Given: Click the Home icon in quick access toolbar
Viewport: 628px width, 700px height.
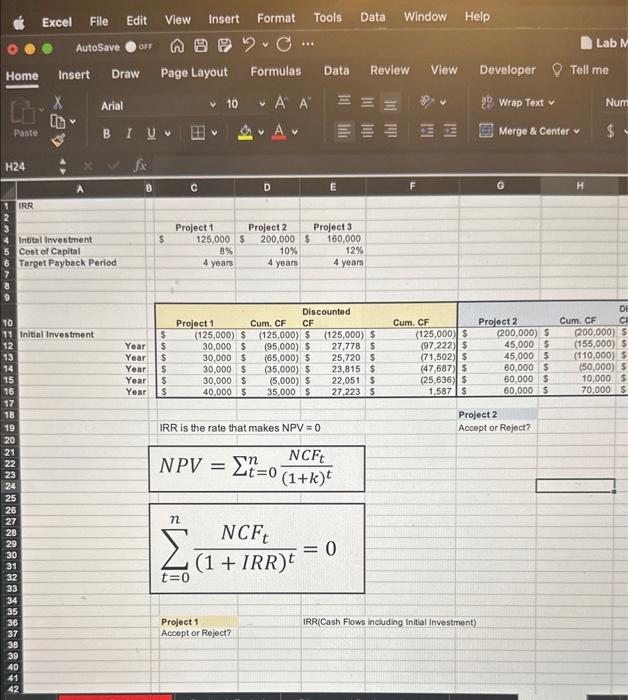Looking at the screenshot, I should pos(177,46).
